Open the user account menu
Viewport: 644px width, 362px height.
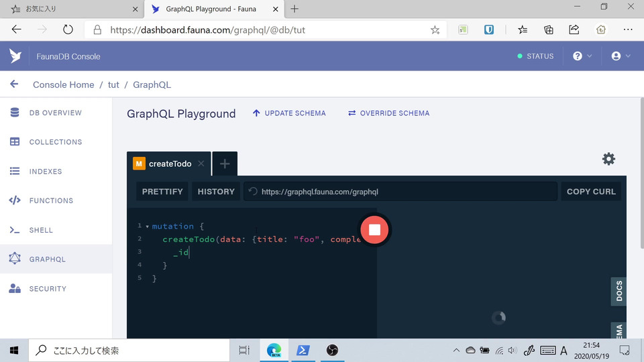[621, 56]
